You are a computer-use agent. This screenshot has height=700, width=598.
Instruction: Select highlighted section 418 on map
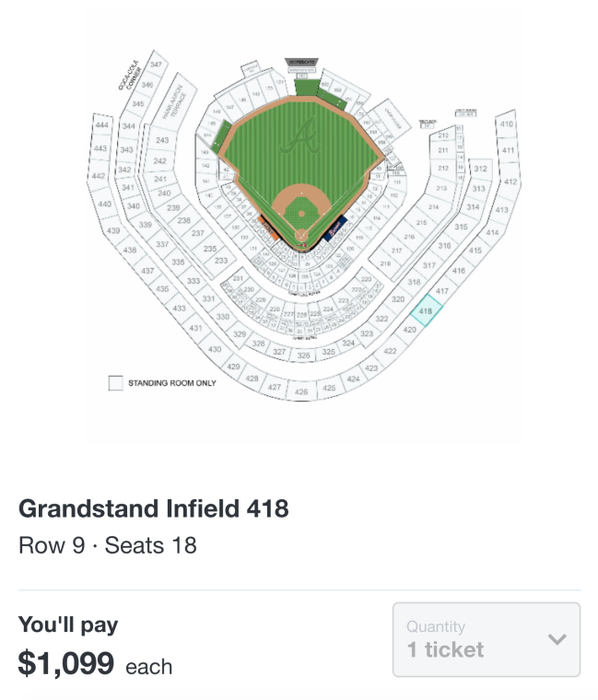tap(425, 312)
